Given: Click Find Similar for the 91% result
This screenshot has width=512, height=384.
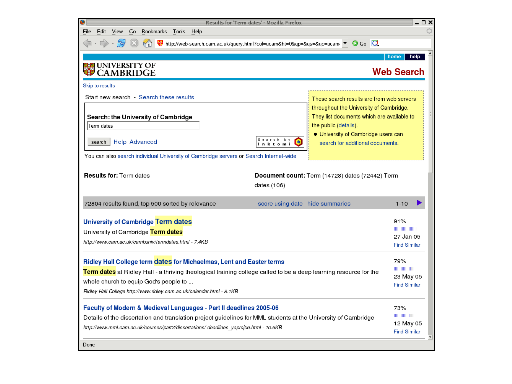Looking at the screenshot, I should point(407,245).
